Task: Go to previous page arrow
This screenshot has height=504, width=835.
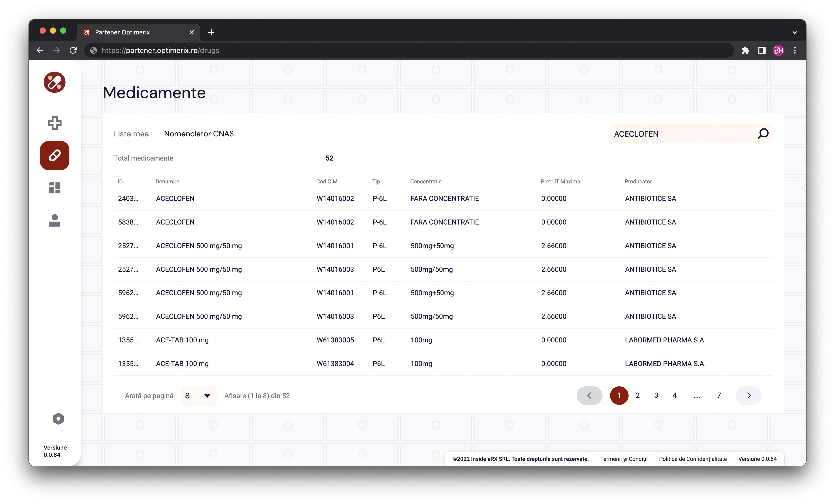Action: (x=590, y=396)
